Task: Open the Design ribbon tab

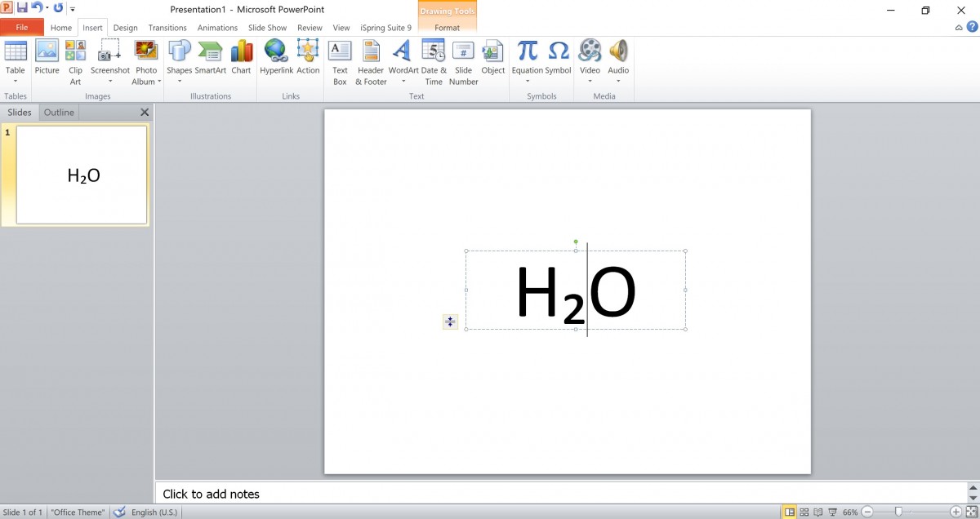Action: [125, 28]
